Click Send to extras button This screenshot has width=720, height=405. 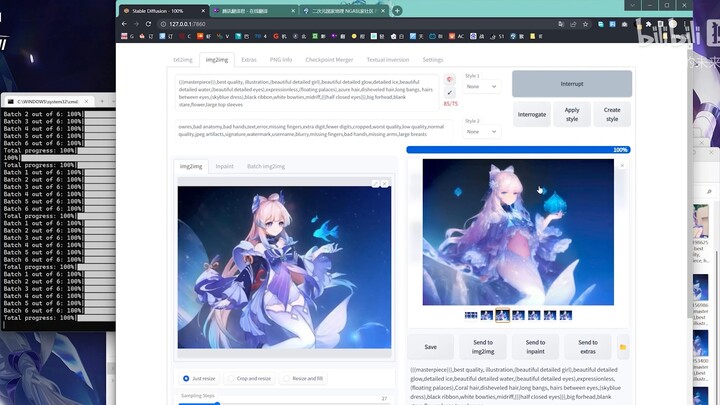point(588,347)
